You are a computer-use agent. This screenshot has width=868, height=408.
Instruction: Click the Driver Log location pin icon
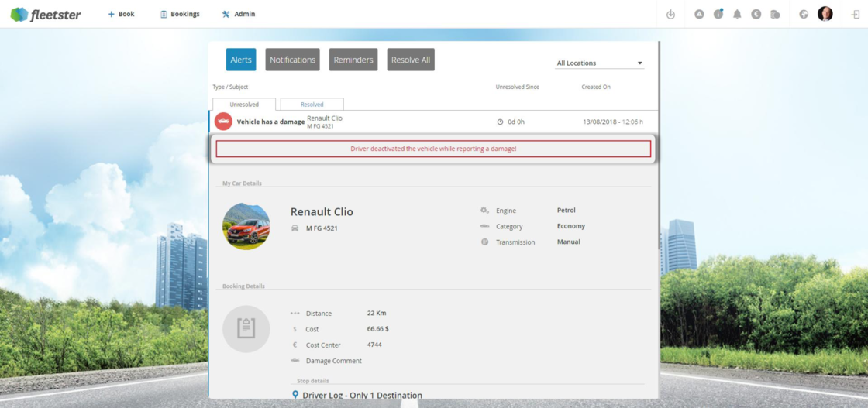click(x=295, y=395)
